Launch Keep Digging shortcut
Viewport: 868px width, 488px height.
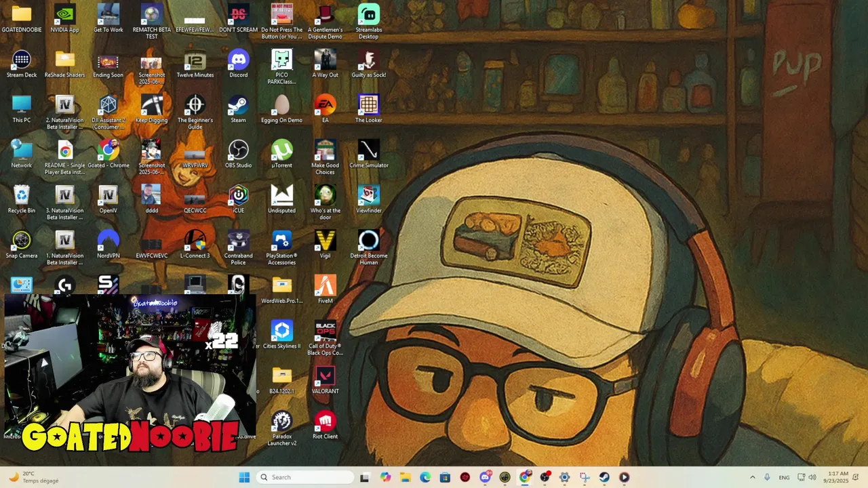pyautogui.click(x=151, y=109)
